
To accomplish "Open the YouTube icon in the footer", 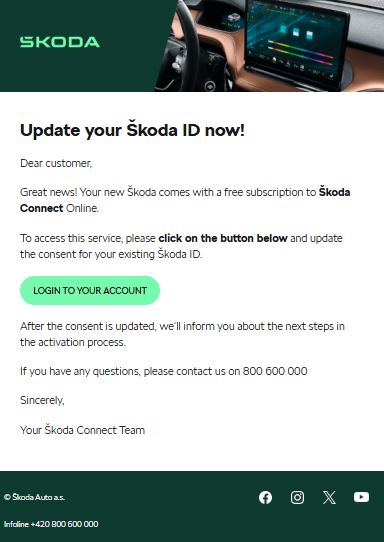I will pyautogui.click(x=361, y=497).
